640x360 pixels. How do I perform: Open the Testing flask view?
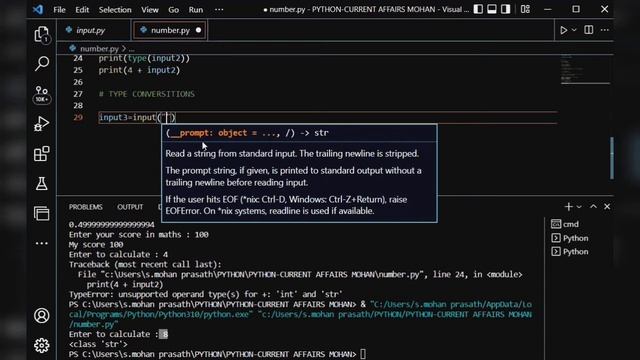(42, 184)
